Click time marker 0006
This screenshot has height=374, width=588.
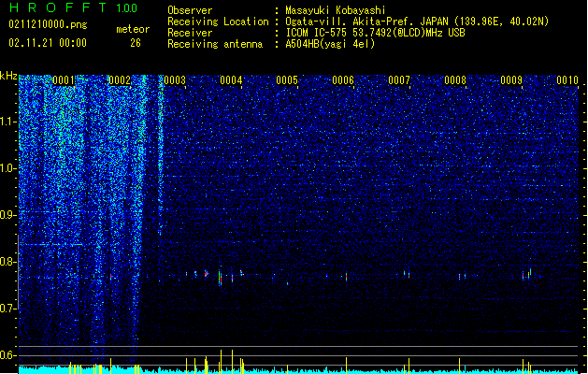click(343, 80)
